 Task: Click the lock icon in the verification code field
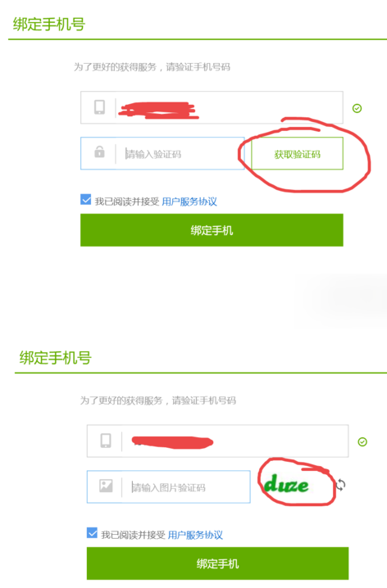pyautogui.click(x=99, y=152)
